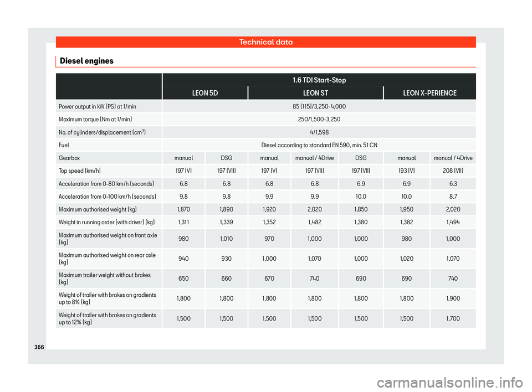Screen dimensions: 532x392
Task: Click the "Maximum trailer weight without brakes" label
Action: coord(105,278)
